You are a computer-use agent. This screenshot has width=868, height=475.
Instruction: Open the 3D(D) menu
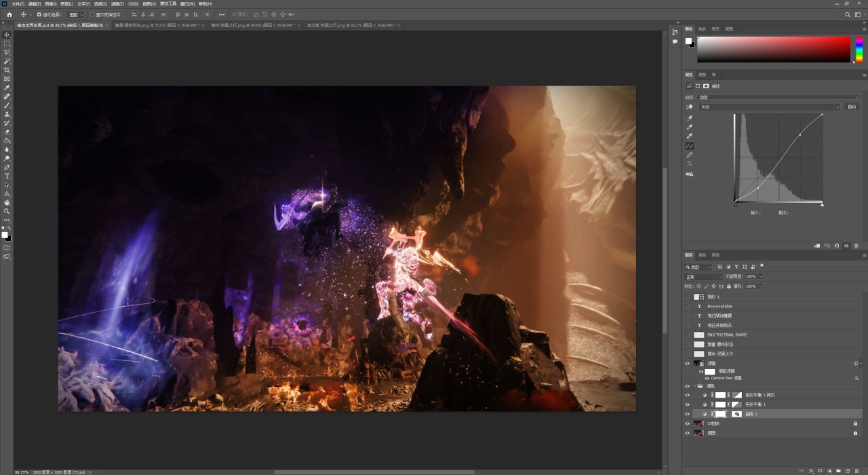[132, 4]
